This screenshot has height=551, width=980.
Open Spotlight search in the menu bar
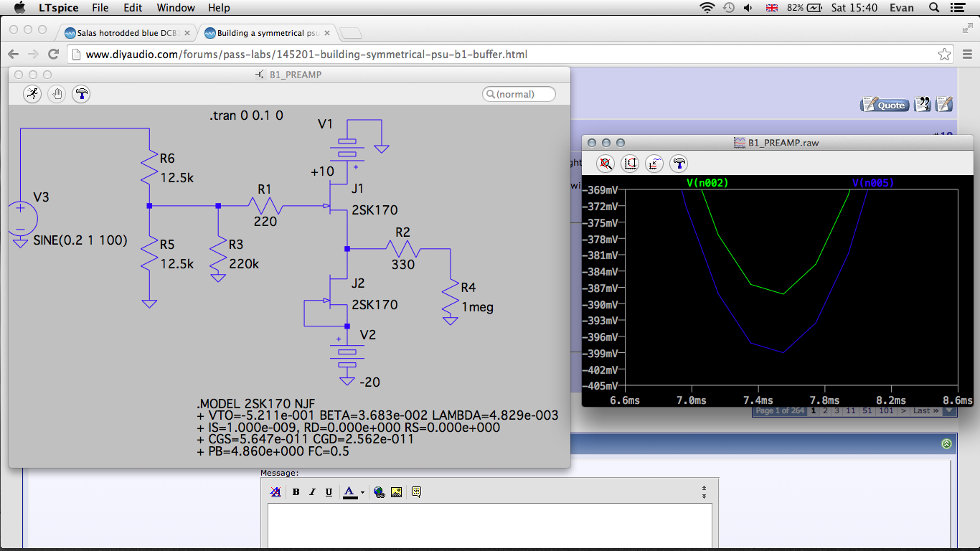click(934, 8)
